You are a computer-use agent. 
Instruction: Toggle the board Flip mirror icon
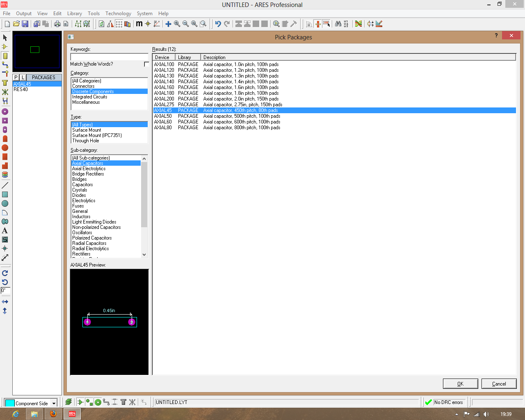click(110, 24)
